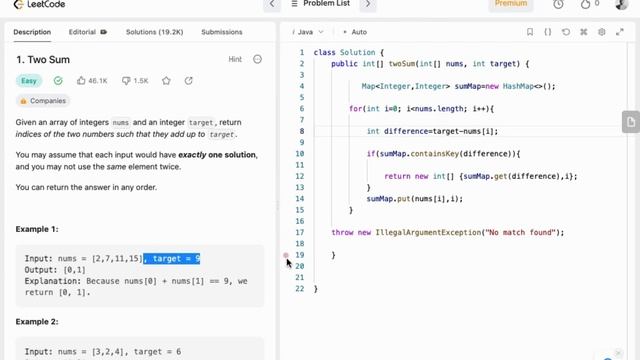
Task: Click the solved green checkmark icon
Action: tap(58, 81)
